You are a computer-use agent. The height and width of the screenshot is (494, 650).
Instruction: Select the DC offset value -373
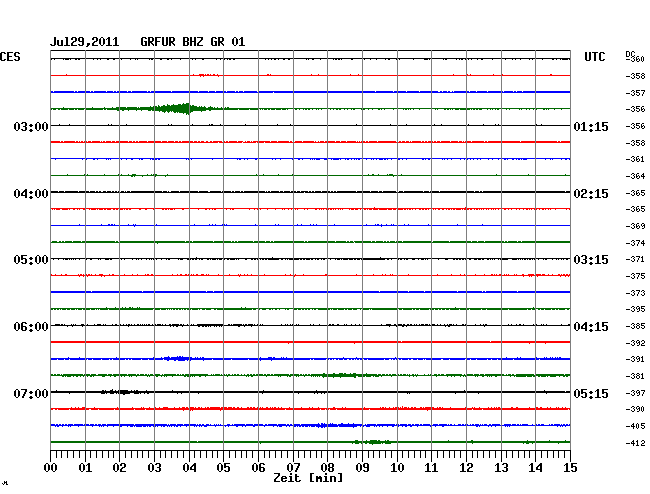point(635,293)
